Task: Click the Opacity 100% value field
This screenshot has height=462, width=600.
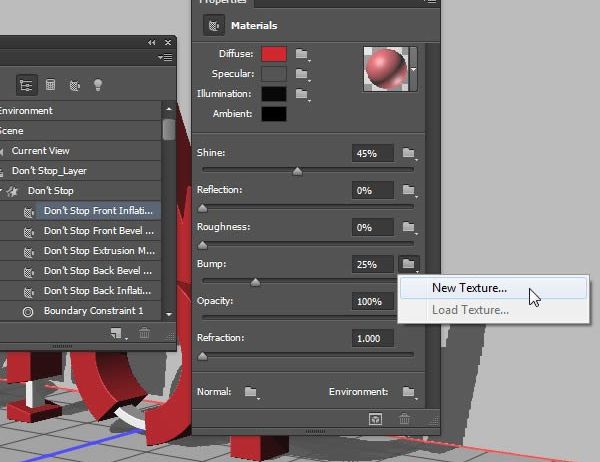Action: tap(373, 301)
